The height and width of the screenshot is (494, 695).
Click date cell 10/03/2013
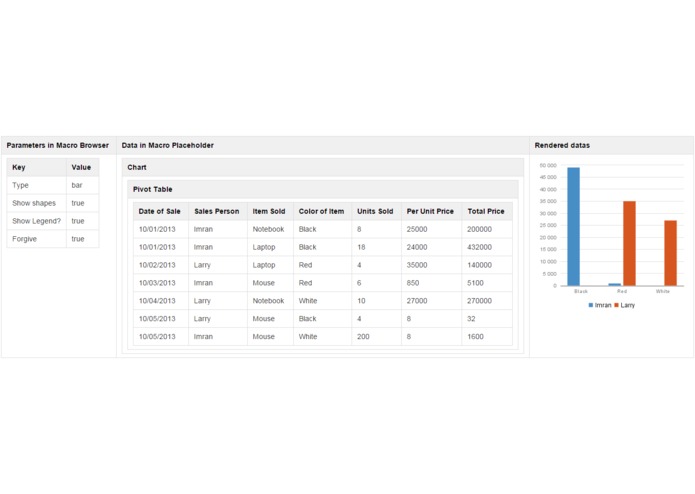pos(161,283)
